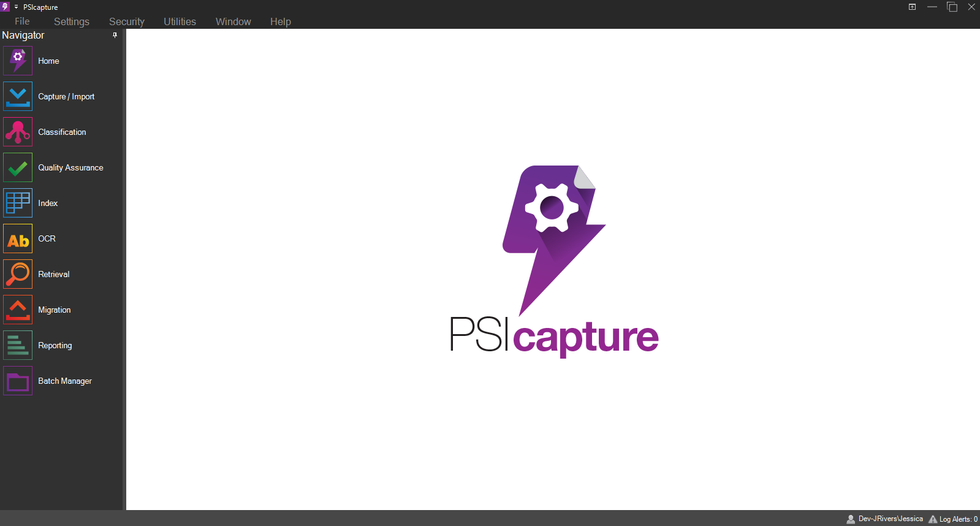Select the pink Classification icon
The height and width of the screenshot is (526, 980).
(18, 132)
